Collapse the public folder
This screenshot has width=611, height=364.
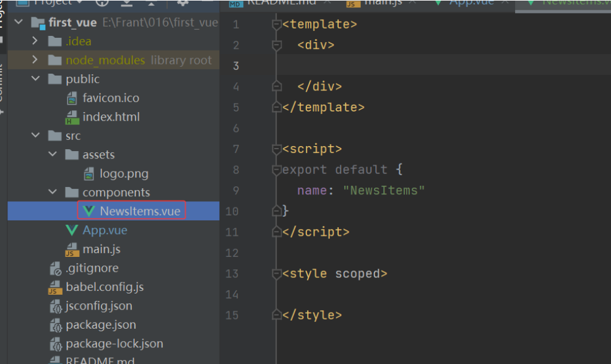35,79
